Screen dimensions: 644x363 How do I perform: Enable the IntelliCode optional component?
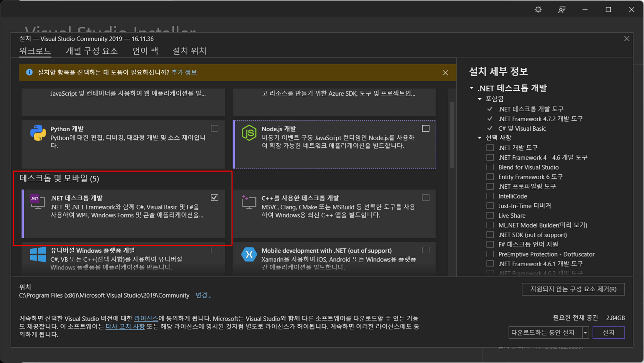click(490, 196)
